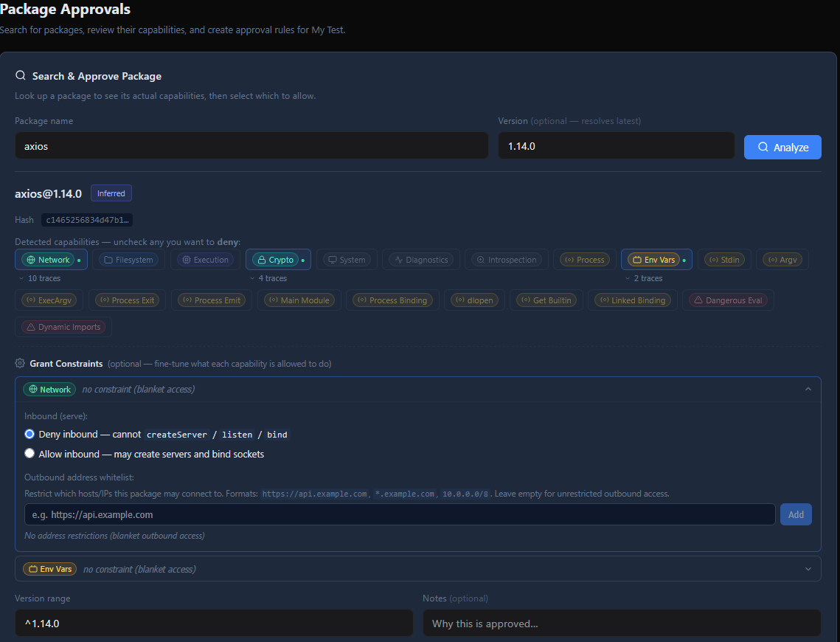Toggle the System capability chip
The image size is (840, 642).
click(347, 260)
